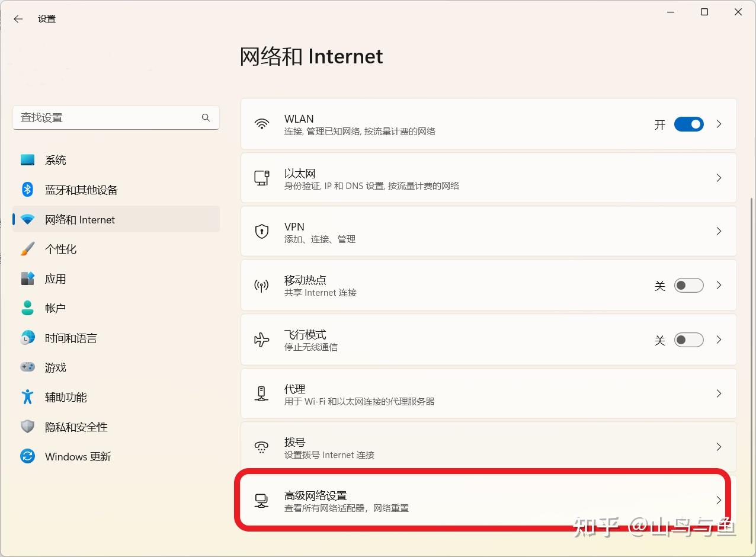Click the 高级网络设置 monitor icon

click(x=261, y=501)
